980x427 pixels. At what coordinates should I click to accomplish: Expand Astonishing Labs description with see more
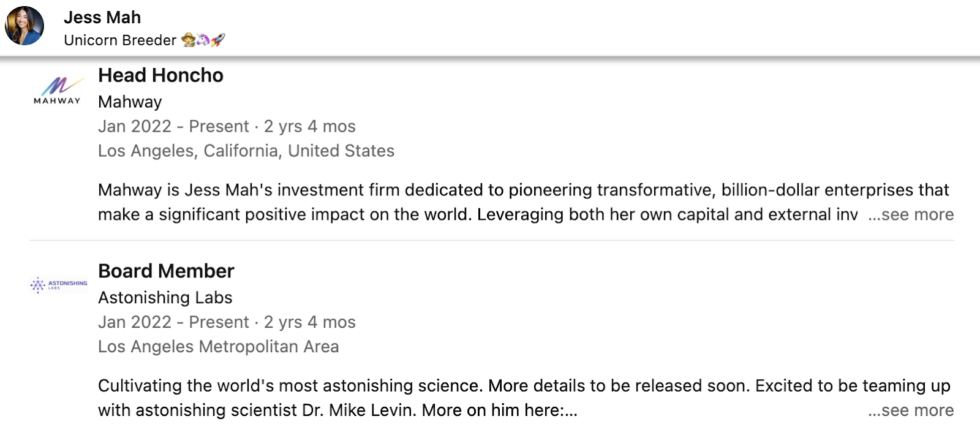click(911, 410)
